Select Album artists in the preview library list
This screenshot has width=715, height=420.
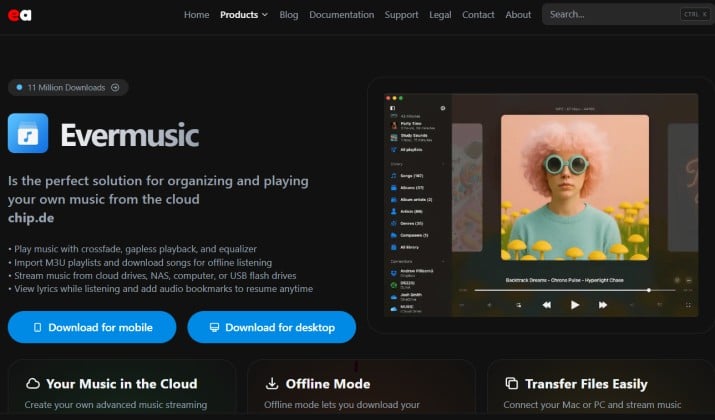[x=411, y=200]
